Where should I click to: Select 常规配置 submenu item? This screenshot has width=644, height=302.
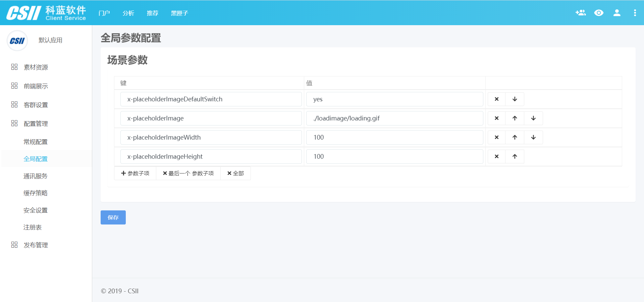[36, 142]
